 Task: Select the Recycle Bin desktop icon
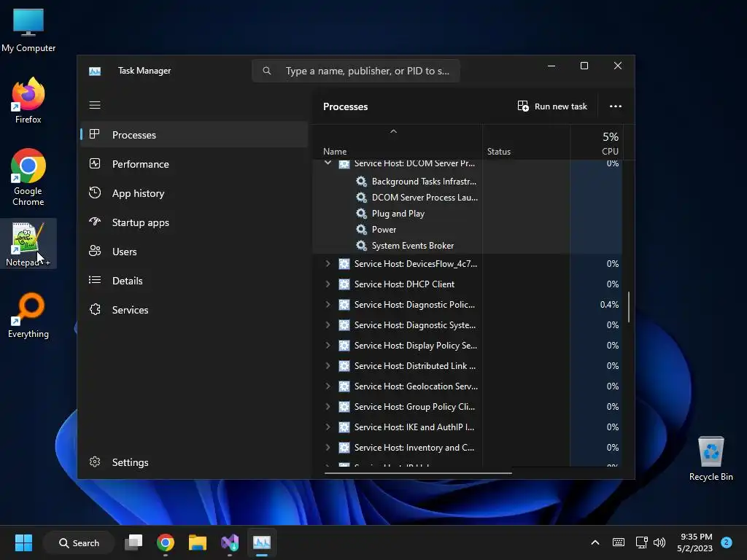tap(711, 459)
